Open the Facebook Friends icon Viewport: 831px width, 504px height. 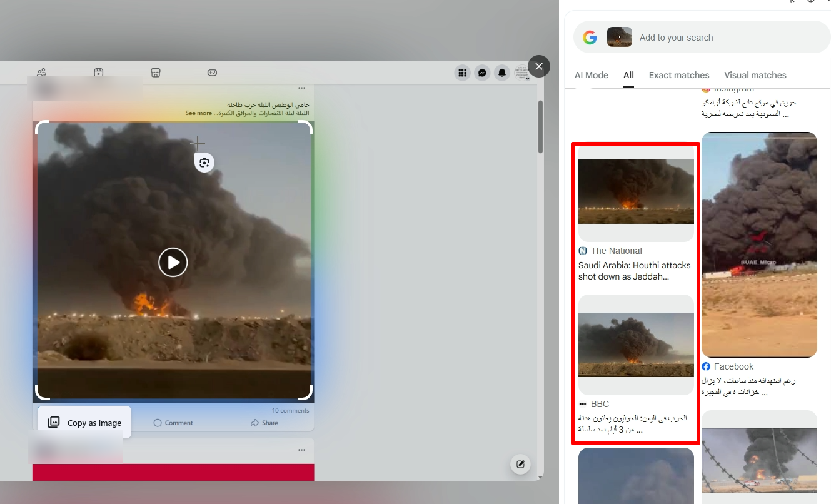point(41,73)
